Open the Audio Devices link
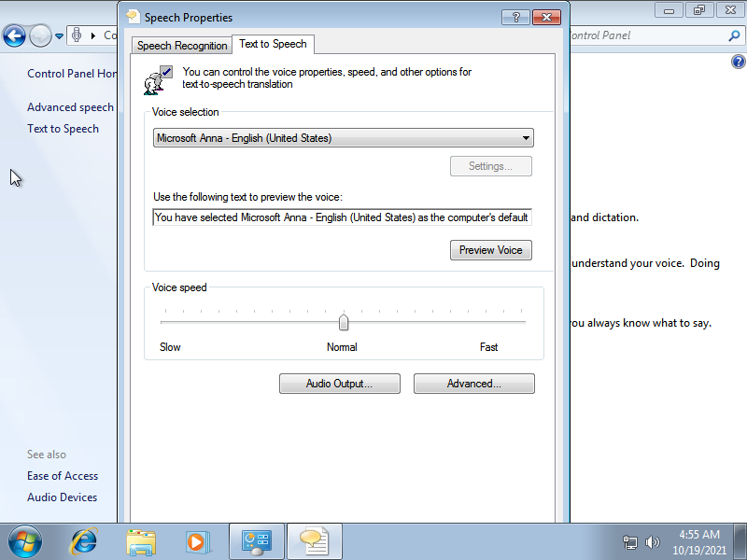747x560 pixels. [62, 497]
